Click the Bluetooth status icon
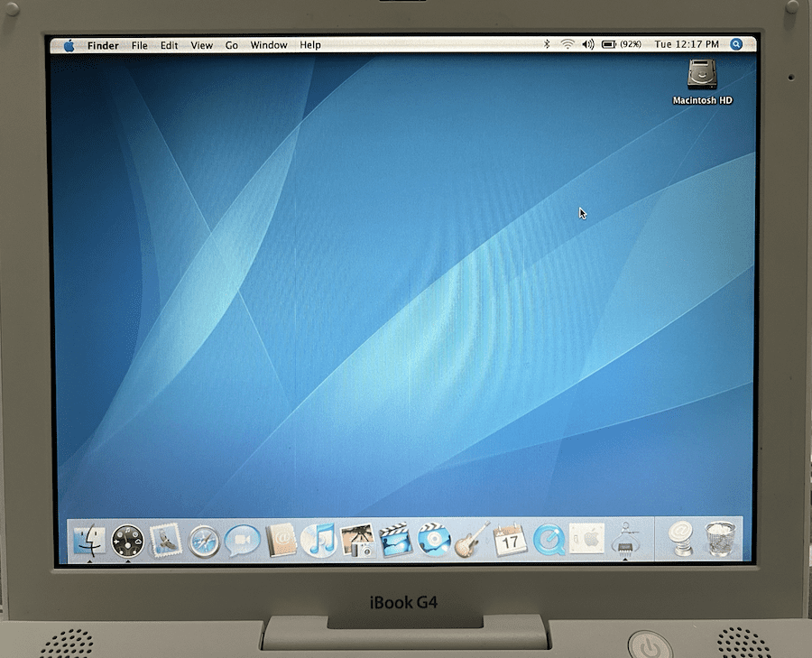Image resolution: width=812 pixels, height=658 pixels. [x=547, y=44]
